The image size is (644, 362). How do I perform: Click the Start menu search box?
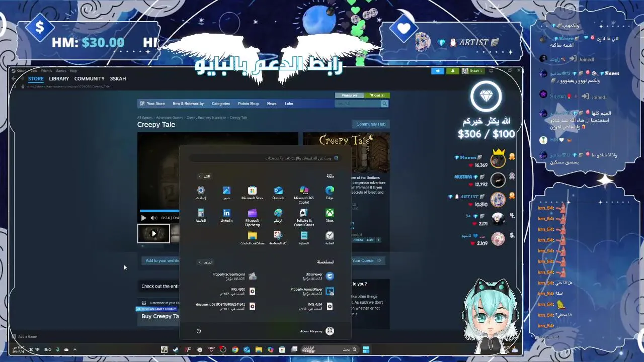(x=265, y=158)
